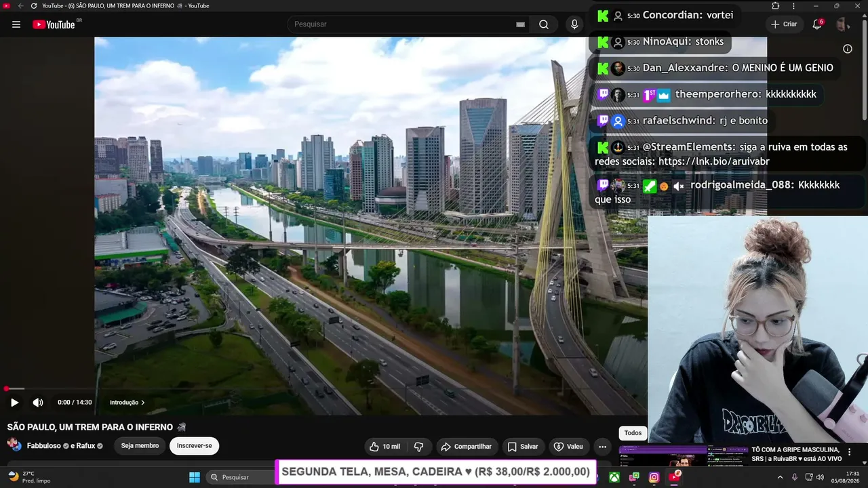Screen dimensions: 868x488
Task: Open Xbox app in taskbar
Action: click(x=614, y=477)
